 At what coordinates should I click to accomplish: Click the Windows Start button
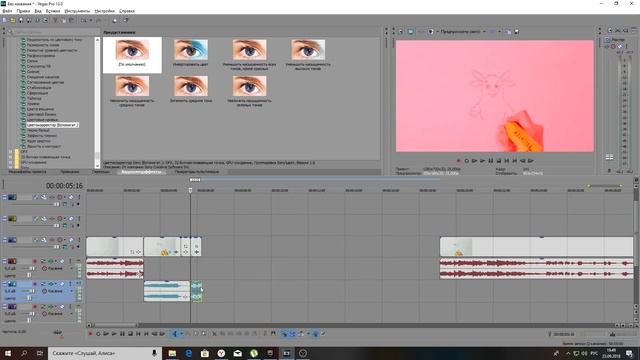[x=8, y=353]
